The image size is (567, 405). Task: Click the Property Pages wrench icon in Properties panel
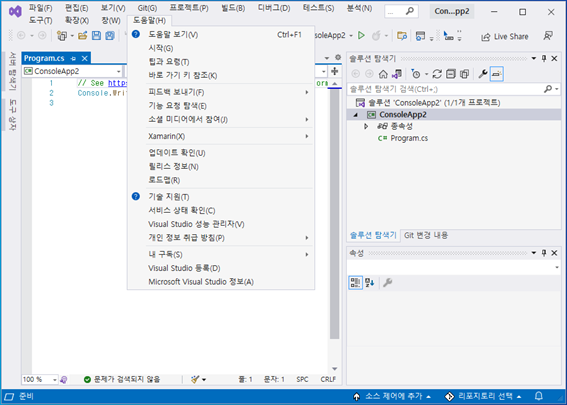coord(387,282)
